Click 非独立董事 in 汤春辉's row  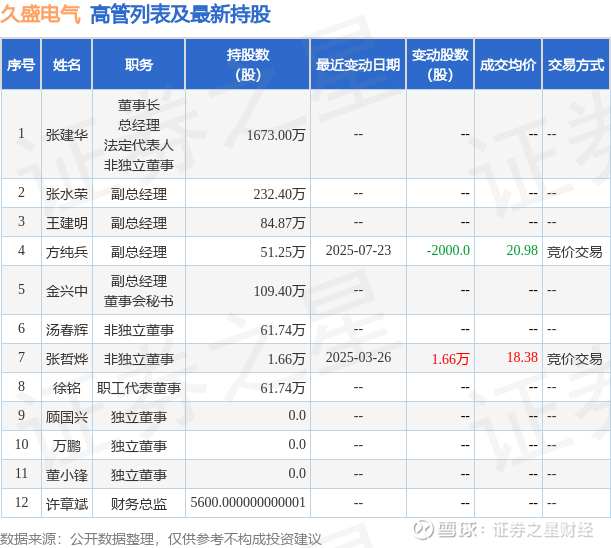click(x=139, y=330)
